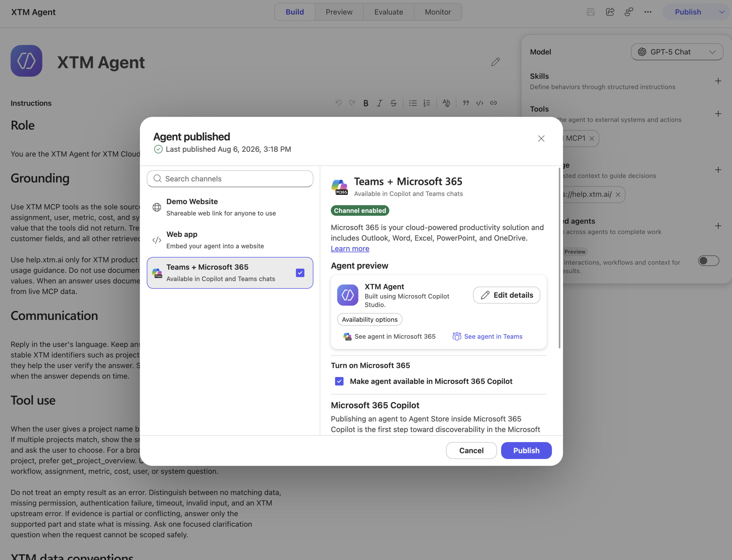
Task: Toggle bold formatting in Instructions toolbar
Action: (366, 103)
